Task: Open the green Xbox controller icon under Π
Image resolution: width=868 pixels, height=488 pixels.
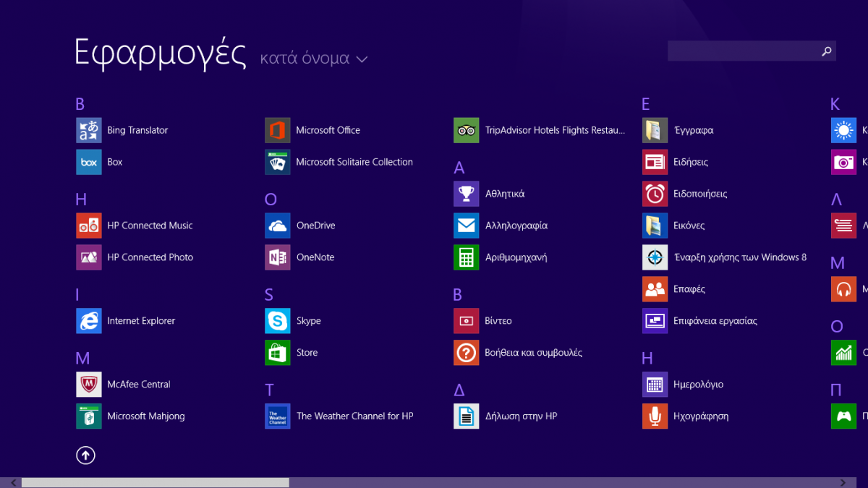Action: click(x=843, y=416)
